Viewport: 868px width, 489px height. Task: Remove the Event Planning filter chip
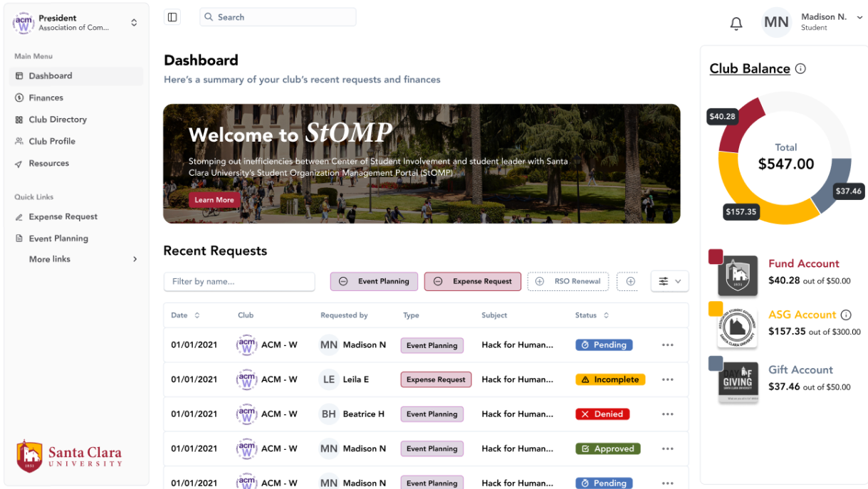click(x=343, y=282)
